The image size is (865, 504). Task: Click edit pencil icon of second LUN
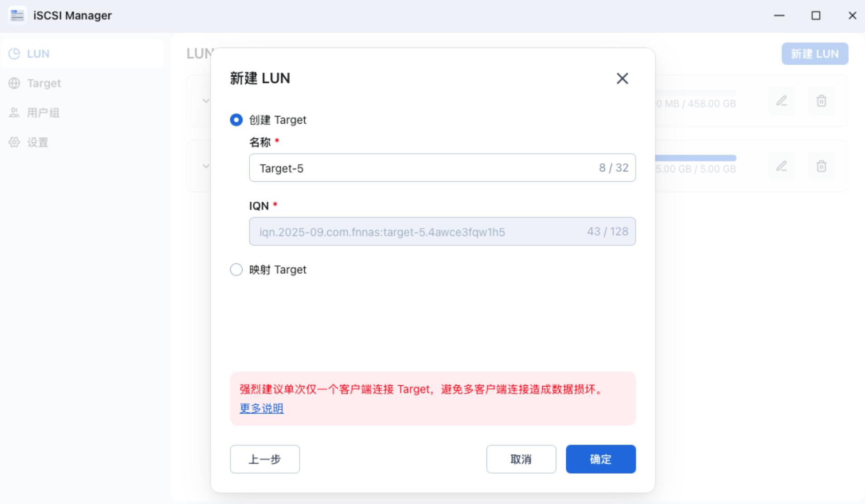pos(782,166)
